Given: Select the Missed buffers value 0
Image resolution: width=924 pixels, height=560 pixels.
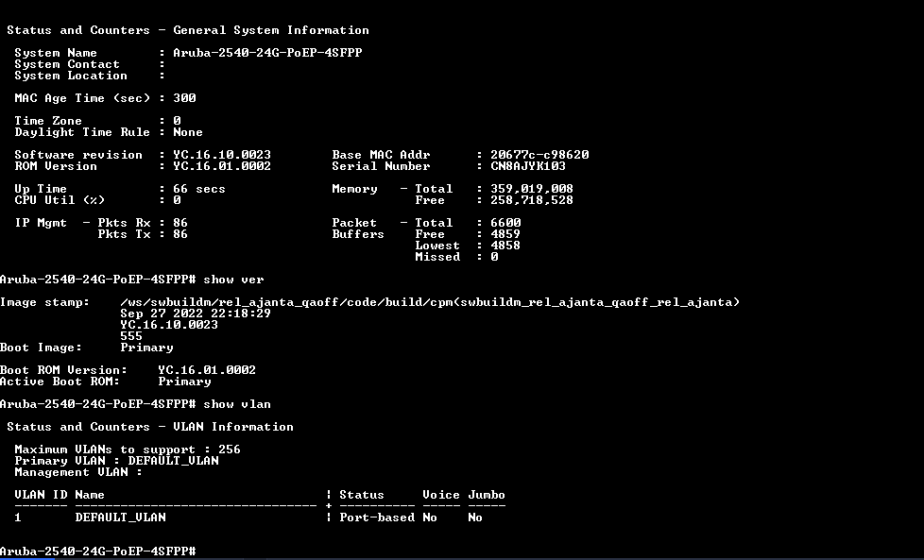Looking at the screenshot, I should 494,257.
